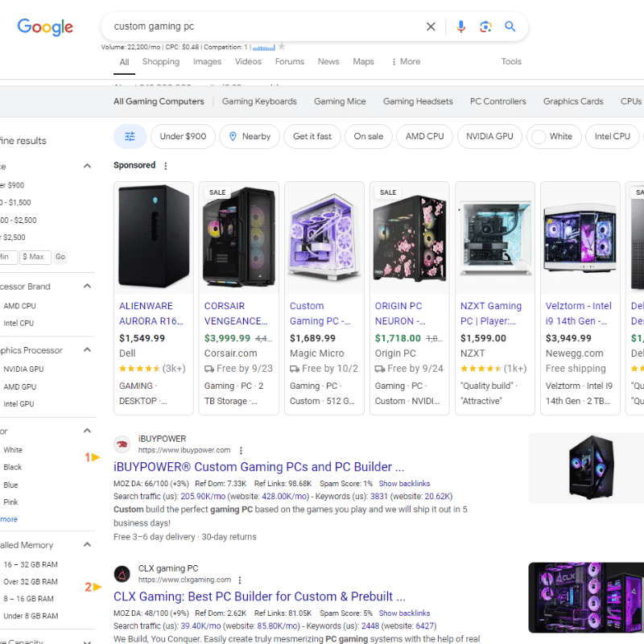Open the Videos tab

click(248, 62)
